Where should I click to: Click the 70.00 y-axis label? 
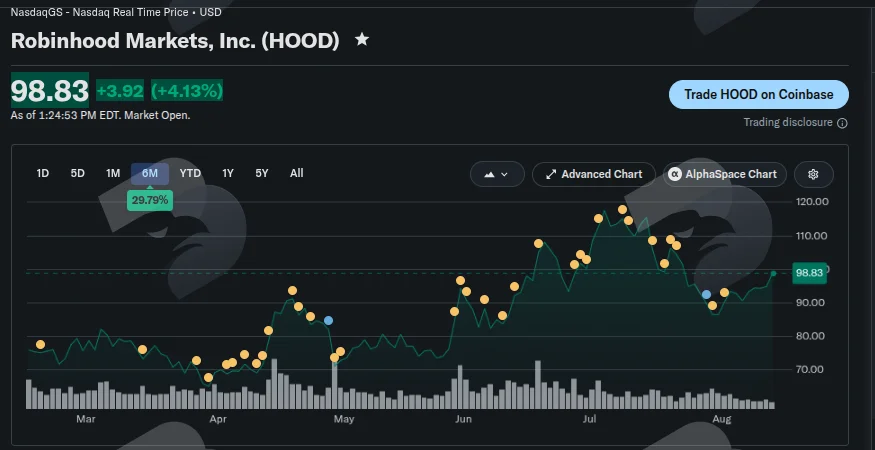[x=811, y=370]
